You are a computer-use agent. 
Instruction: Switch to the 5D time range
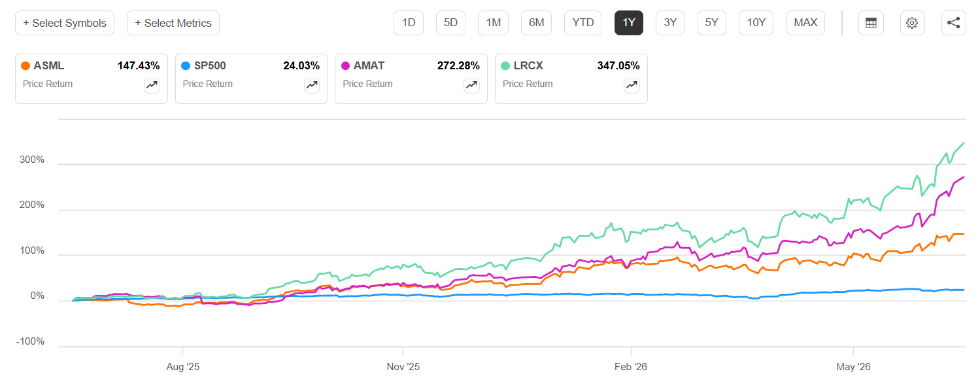450,23
